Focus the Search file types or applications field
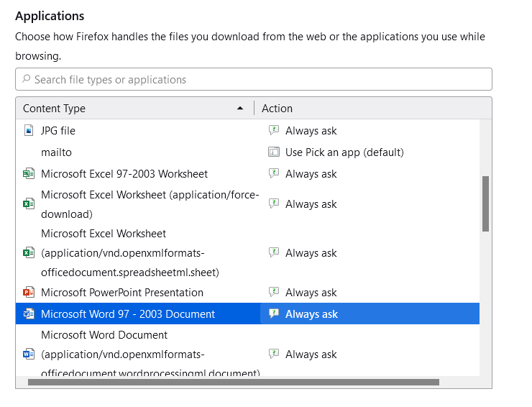Screen dimensions: 532x407 [x=254, y=79]
